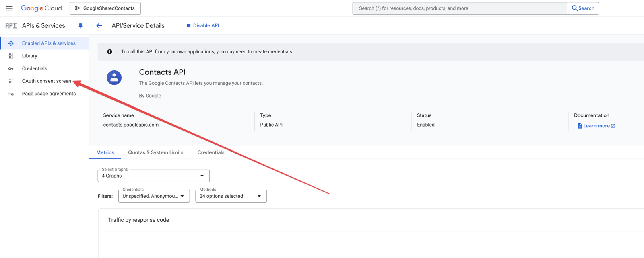Open the Credentials filter dropdown

154,196
